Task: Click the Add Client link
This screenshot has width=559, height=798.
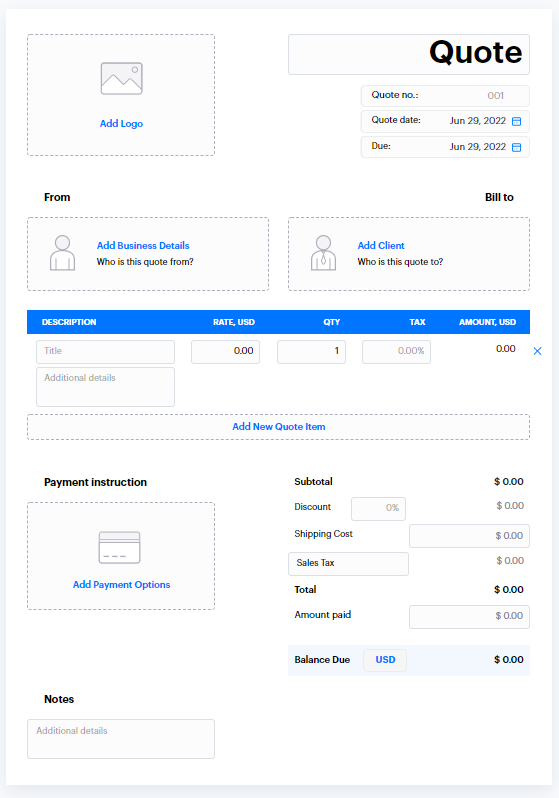Action: pyautogui.click(x=381, y=245)
